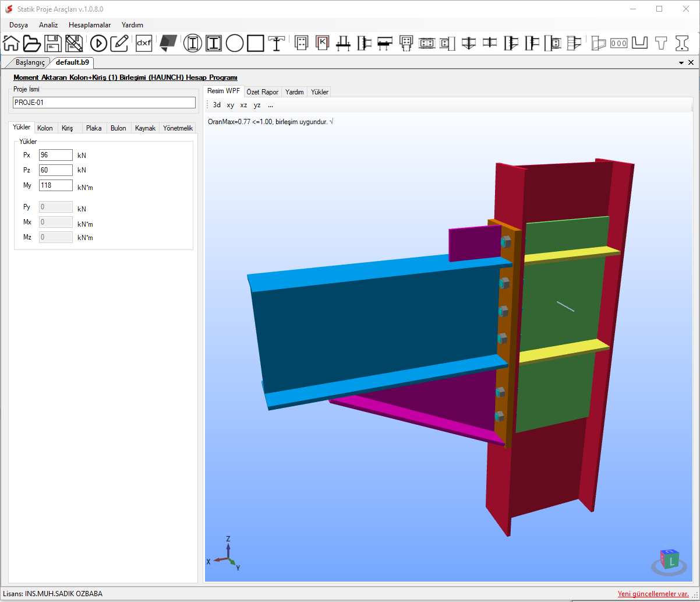
Task: Switch view to xy plane
Action: tap(231, 105)
